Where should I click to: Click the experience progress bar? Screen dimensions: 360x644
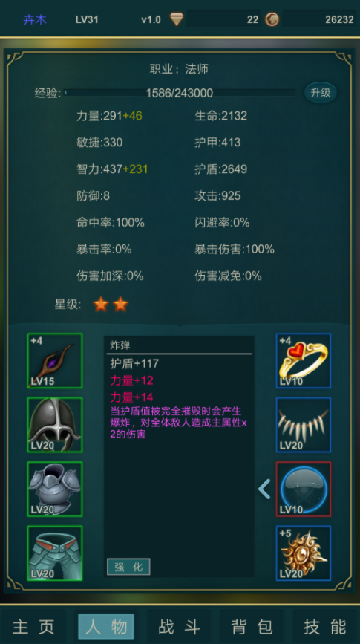coord(180,93)
